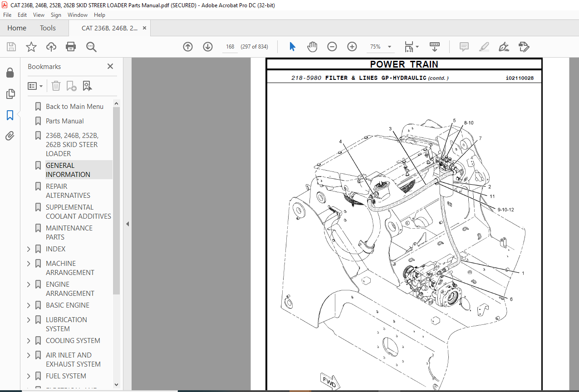
Task: Open the sign document tool
Action: click(x=504, y=47)
